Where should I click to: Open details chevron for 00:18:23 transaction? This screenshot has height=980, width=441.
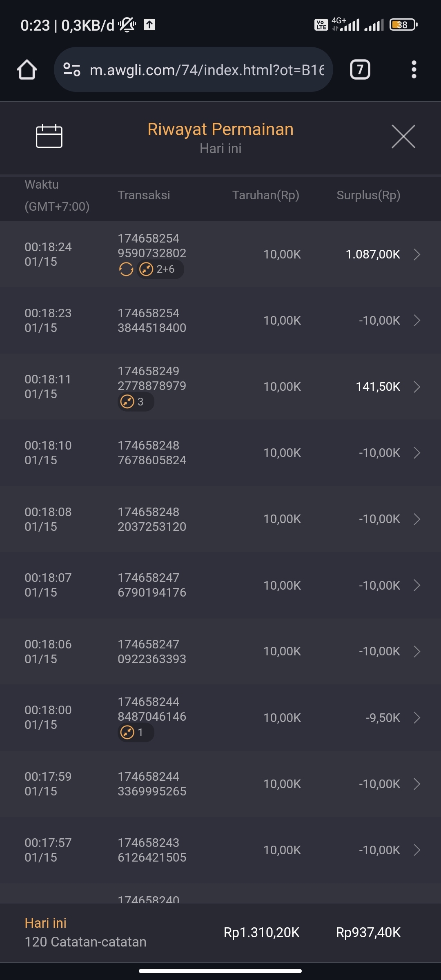pos(416,321)
